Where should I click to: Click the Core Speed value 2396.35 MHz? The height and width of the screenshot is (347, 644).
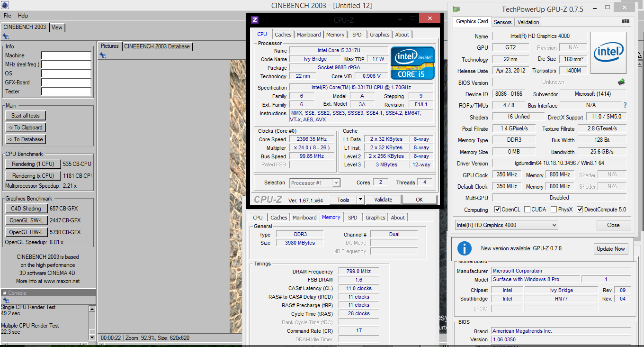[x=312, y=139]
